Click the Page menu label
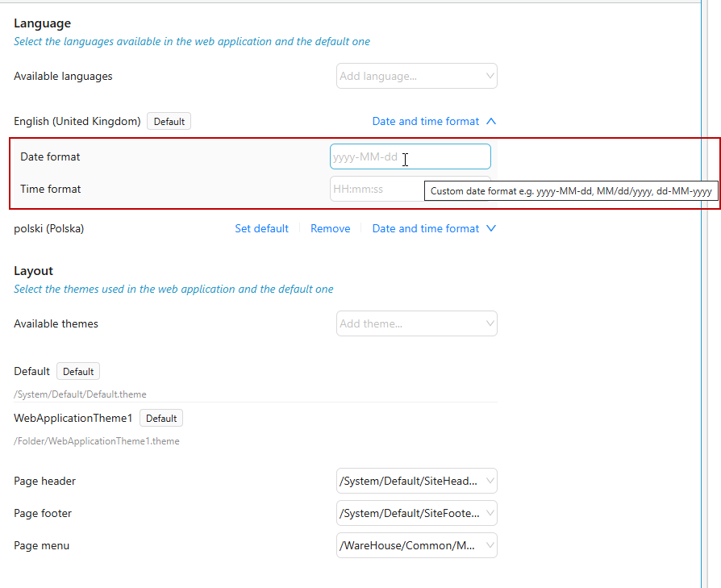This screenshot has height=588, width=721. [x=41, y=546]
